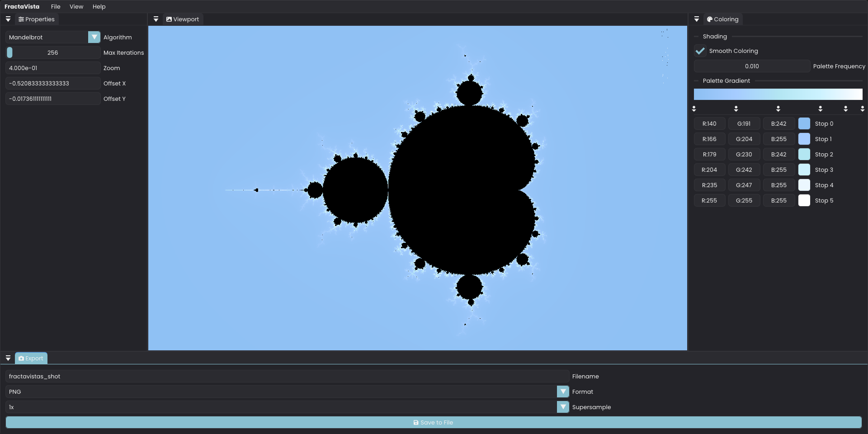Click the Stop 3 red value field
This screenshot has width=868, height=434.
coord(710,170)
